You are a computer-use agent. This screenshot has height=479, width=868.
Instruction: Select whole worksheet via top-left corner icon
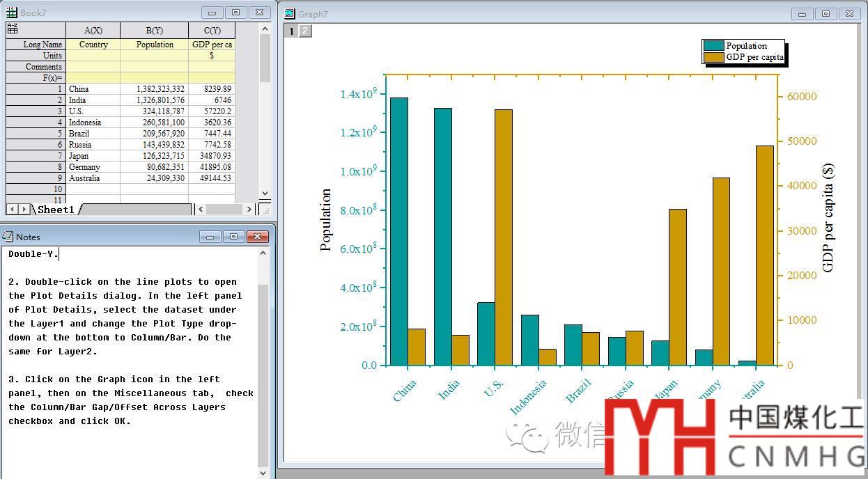click(12, 29)
